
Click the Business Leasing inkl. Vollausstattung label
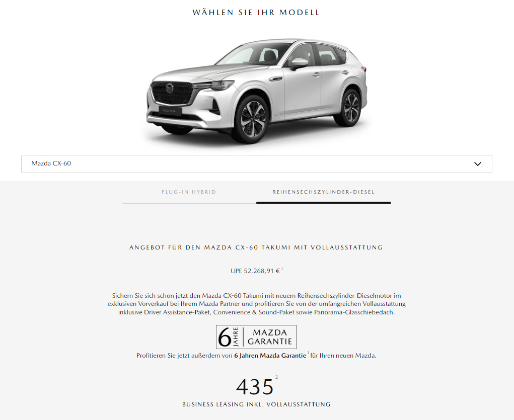[x=256, y=404]
